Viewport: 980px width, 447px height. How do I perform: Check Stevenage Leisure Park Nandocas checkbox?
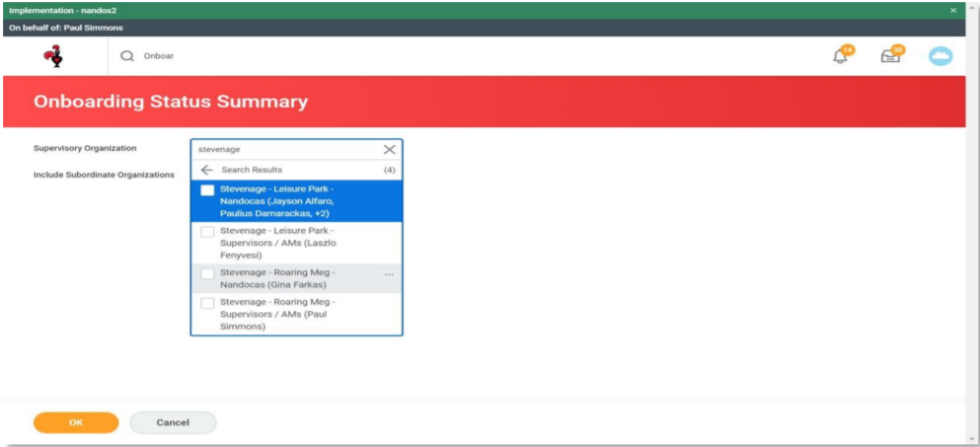pyautogui.click(x=207, y=190)
